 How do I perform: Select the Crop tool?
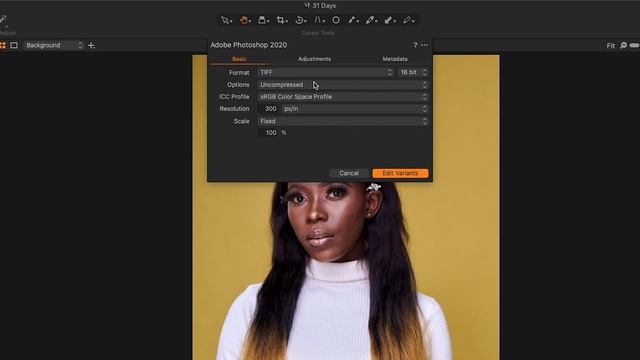tap(281, 20)
